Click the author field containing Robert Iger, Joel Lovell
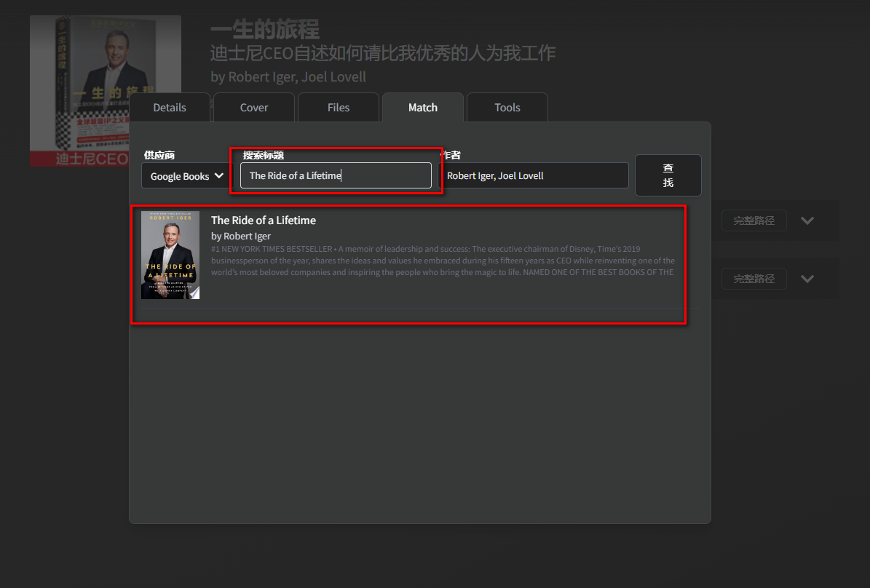 pos(536,175)
